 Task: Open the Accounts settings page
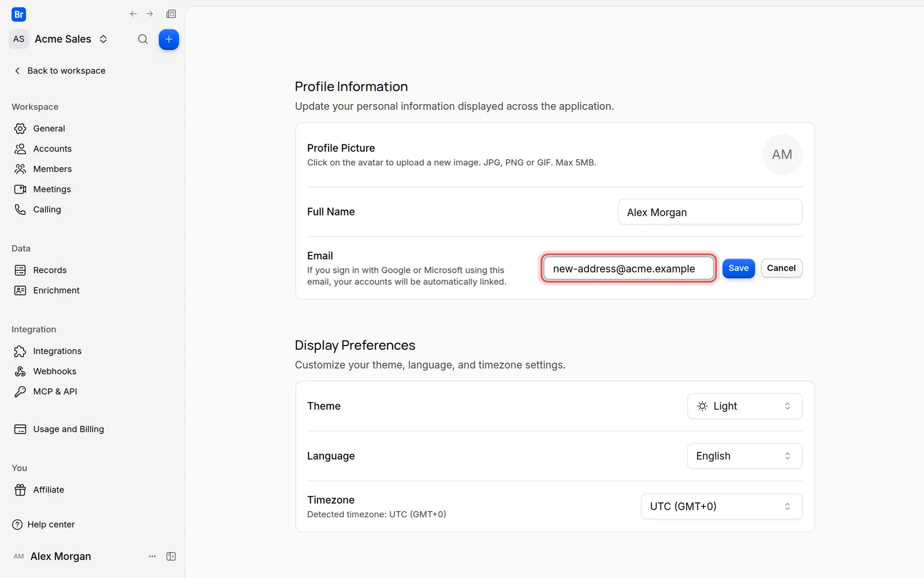click(x=52, y=149)
